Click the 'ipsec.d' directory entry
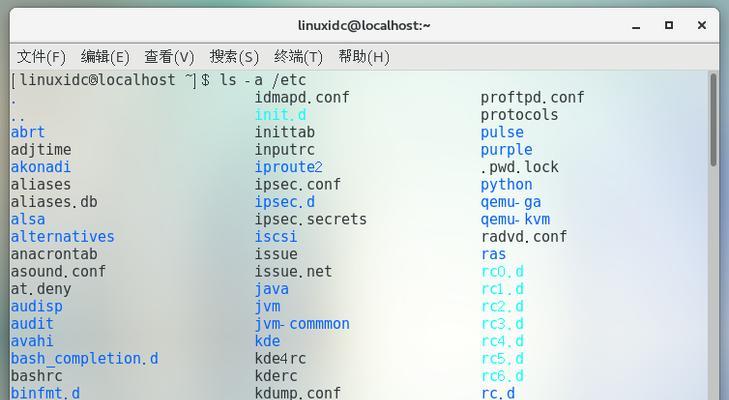The image size is (729, 400). click(285, 202)
